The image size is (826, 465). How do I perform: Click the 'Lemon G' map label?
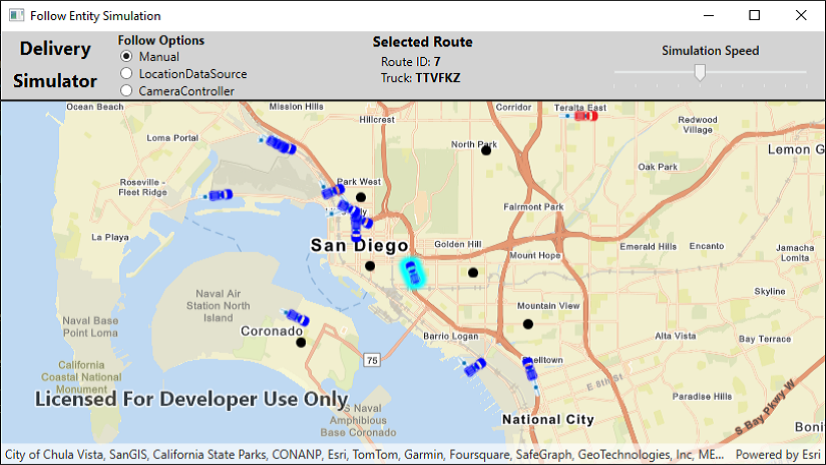point(796,150)
